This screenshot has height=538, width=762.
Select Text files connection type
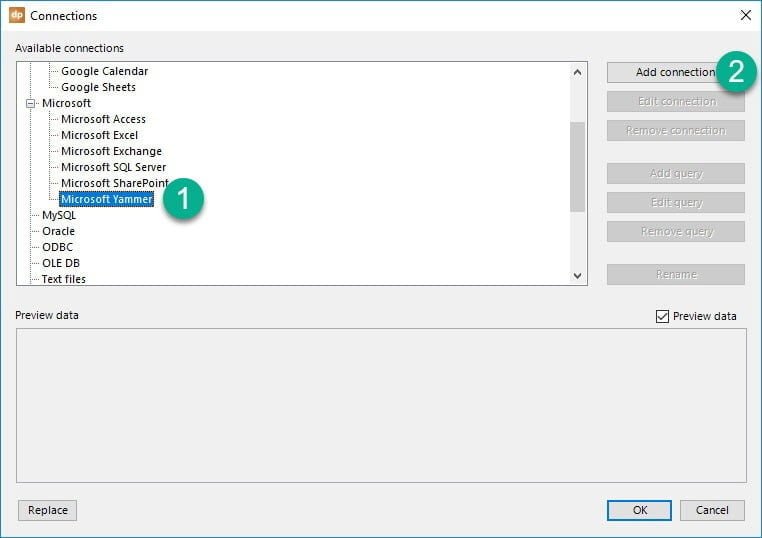pyautogui.click(x=64, y=279)
